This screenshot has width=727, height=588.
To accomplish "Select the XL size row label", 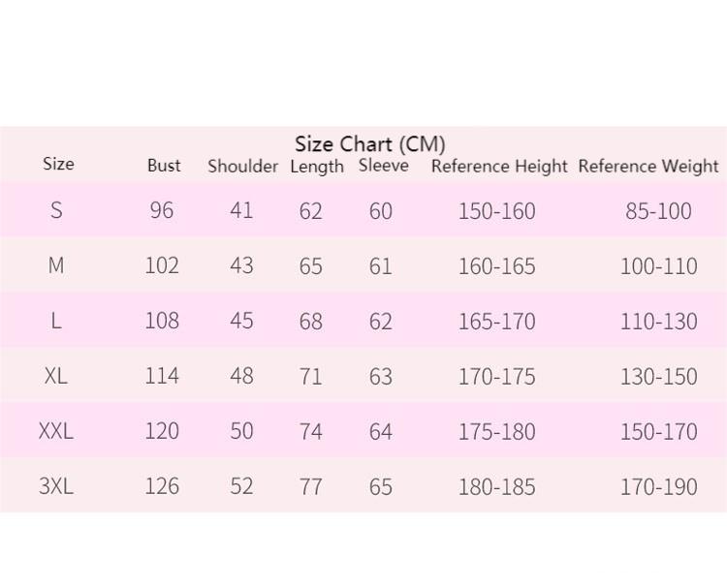I will tap(56, 376).
